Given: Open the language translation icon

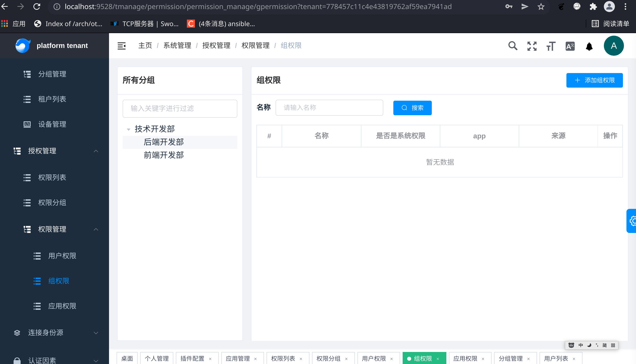Looking at the screenshot, I should pyautogui.click(x=569, y=46).
